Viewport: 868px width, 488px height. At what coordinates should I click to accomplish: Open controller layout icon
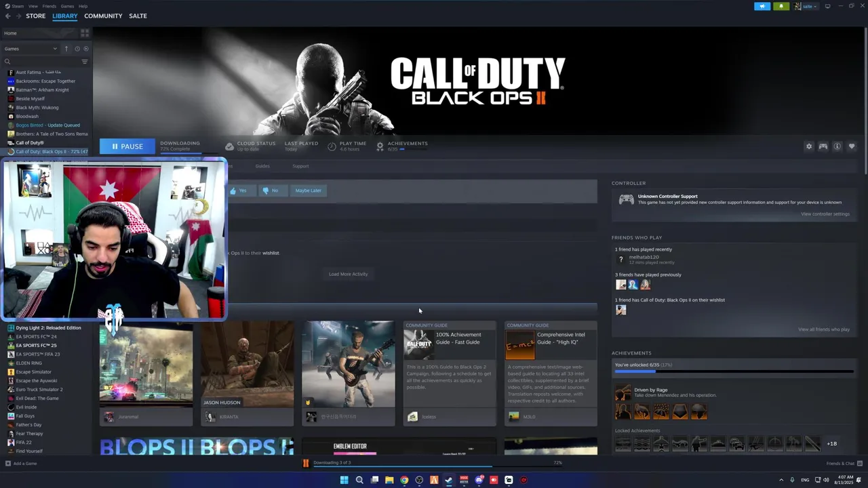click(823, 146)
